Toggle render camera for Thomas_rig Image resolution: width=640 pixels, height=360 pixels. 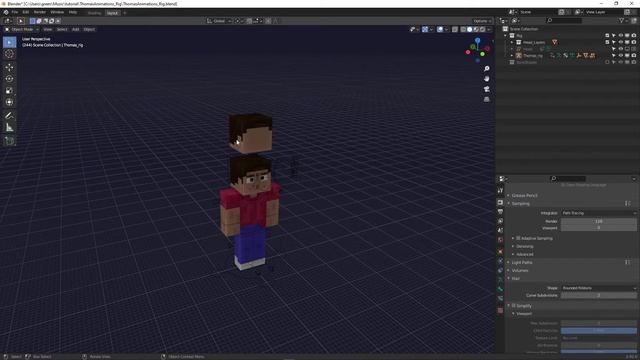coord(633,56)
